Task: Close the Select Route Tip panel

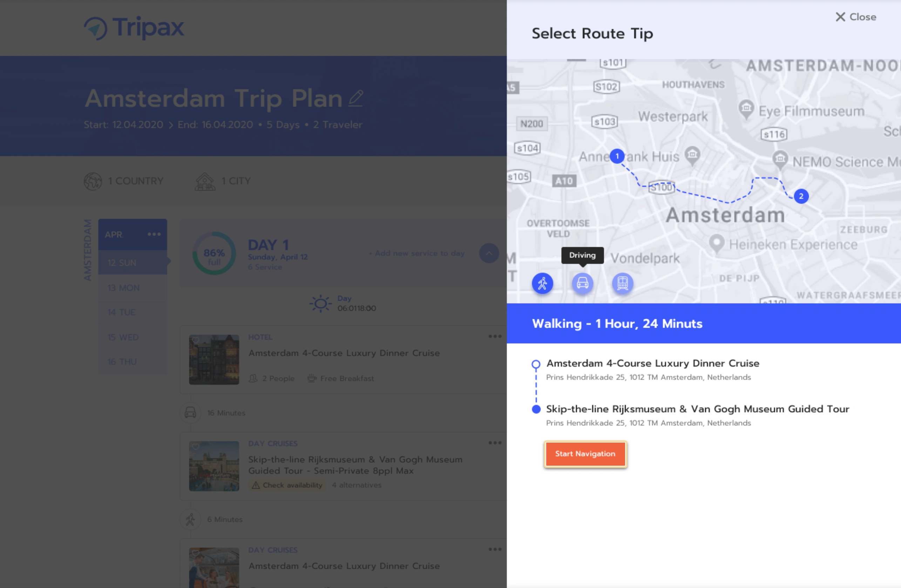Action: pos(855,17)
